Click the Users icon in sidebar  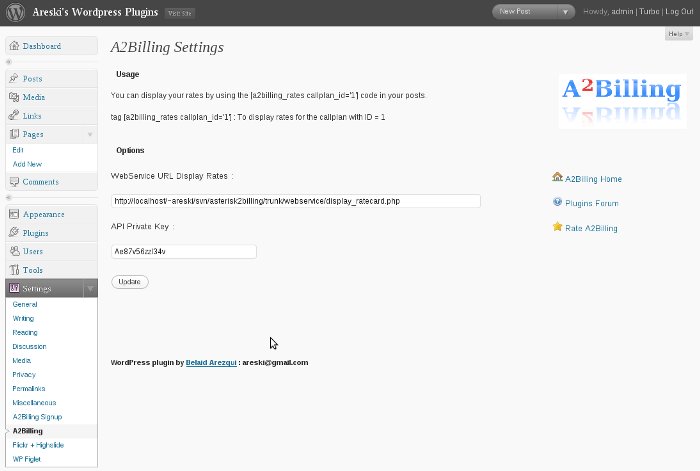click(13, 251)
